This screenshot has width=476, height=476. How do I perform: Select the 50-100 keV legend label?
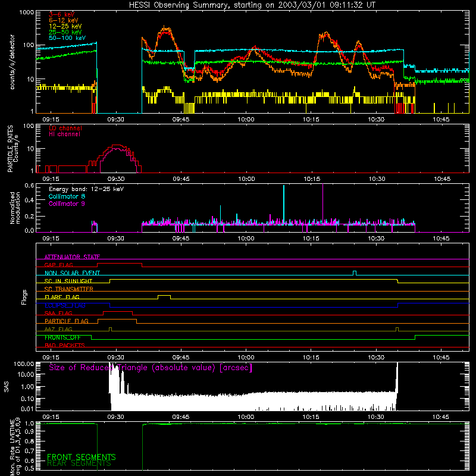(67, 38)
